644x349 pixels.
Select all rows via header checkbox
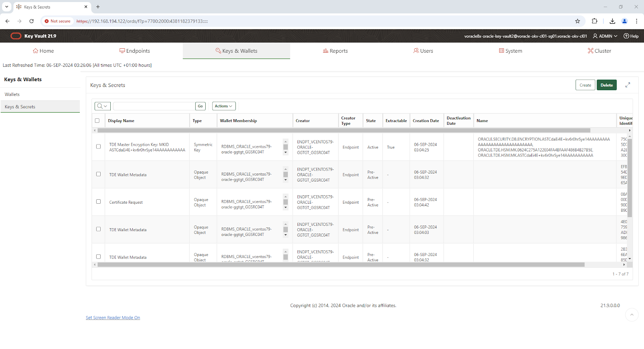click(97, 120)
